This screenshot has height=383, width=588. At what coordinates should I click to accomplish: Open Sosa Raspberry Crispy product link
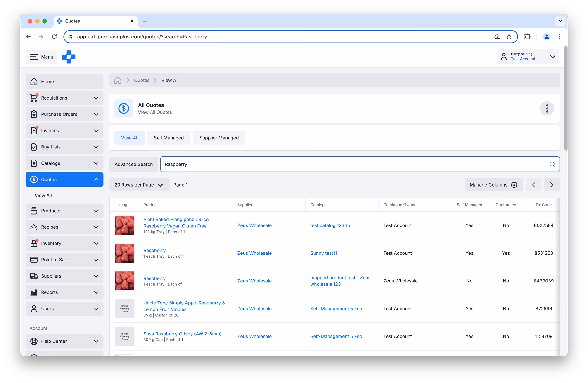coord(182,334)
